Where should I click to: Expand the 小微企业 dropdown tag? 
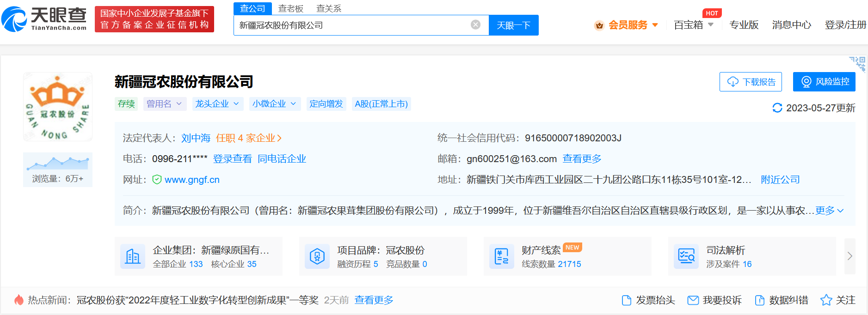275,104
